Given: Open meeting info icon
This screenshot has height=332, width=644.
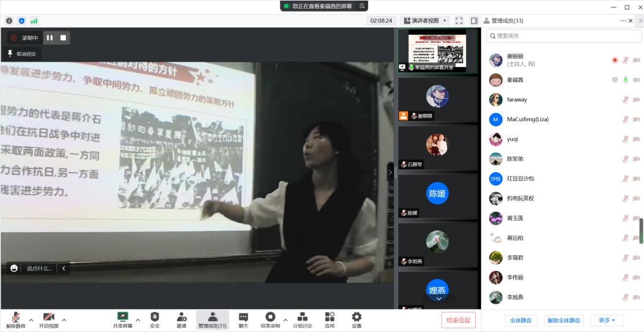Looking at the screenshot, I should (9, 21).
